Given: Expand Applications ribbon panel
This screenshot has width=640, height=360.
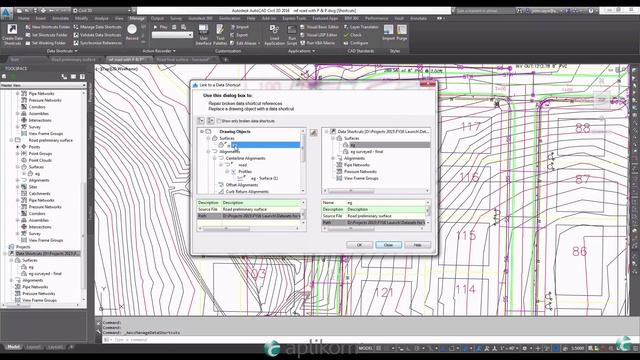Looking at the screenshot, I should (301, 51).
